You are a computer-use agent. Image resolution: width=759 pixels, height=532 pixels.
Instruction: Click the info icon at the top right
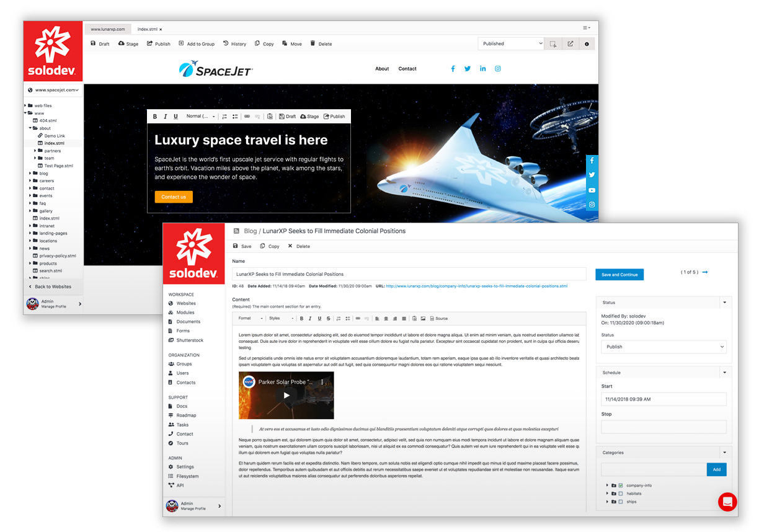pos(587,44)
